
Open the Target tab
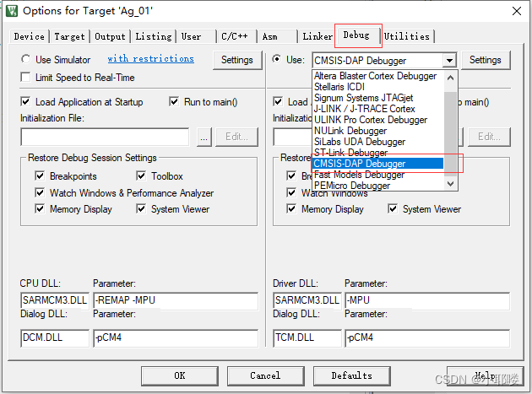[x=69, y=36]
